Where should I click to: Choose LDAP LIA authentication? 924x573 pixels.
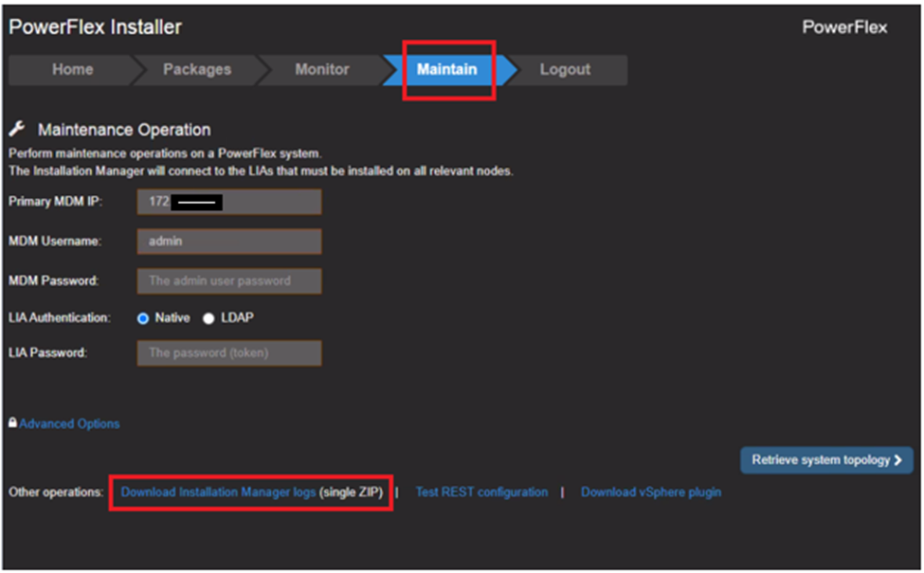208,318
